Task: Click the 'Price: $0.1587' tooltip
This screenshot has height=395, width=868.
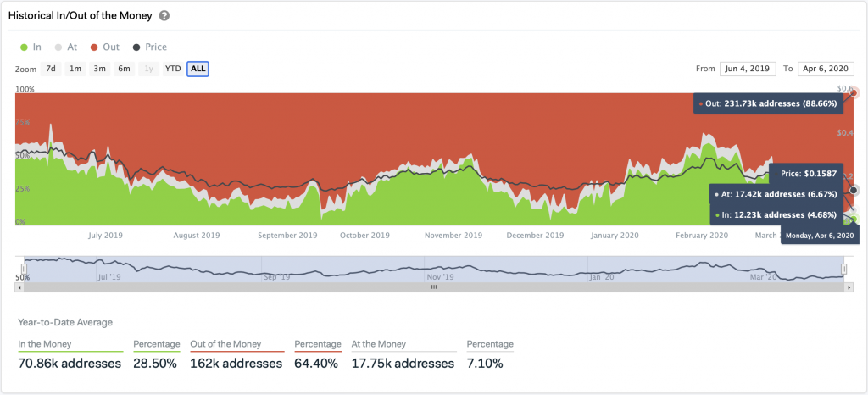Action: [807, 173]
